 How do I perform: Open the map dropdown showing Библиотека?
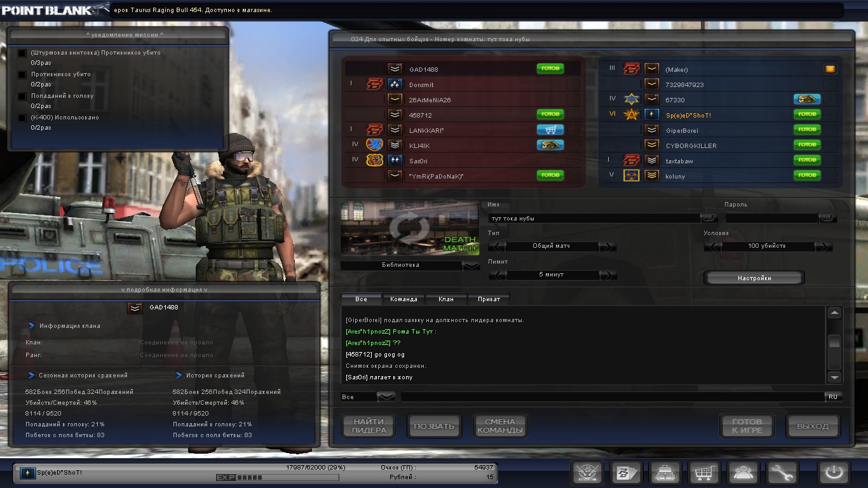pos(471,266)
